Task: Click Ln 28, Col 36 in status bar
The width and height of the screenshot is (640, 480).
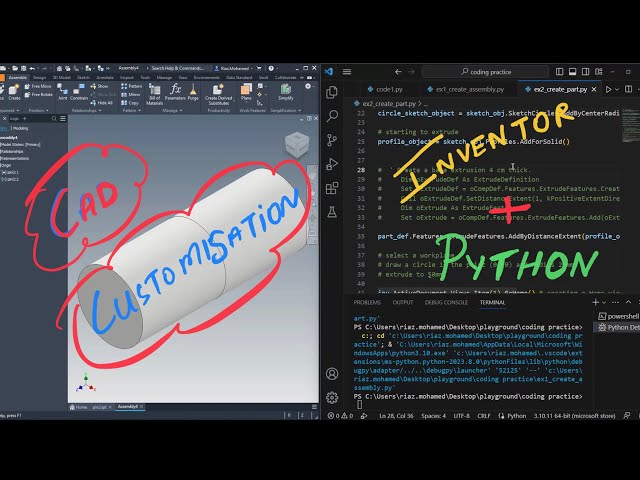Action: 396,416
